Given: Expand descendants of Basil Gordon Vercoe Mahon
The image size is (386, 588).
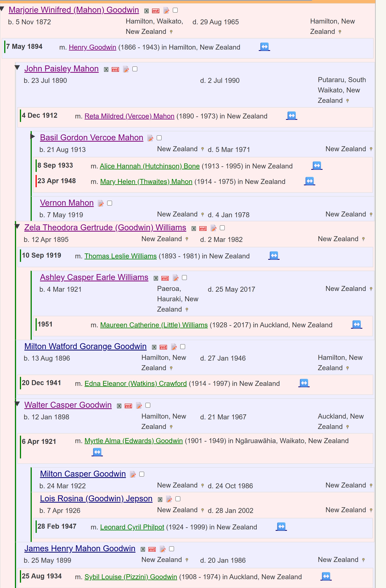Looking at the screenshot, I should (33, 136).
